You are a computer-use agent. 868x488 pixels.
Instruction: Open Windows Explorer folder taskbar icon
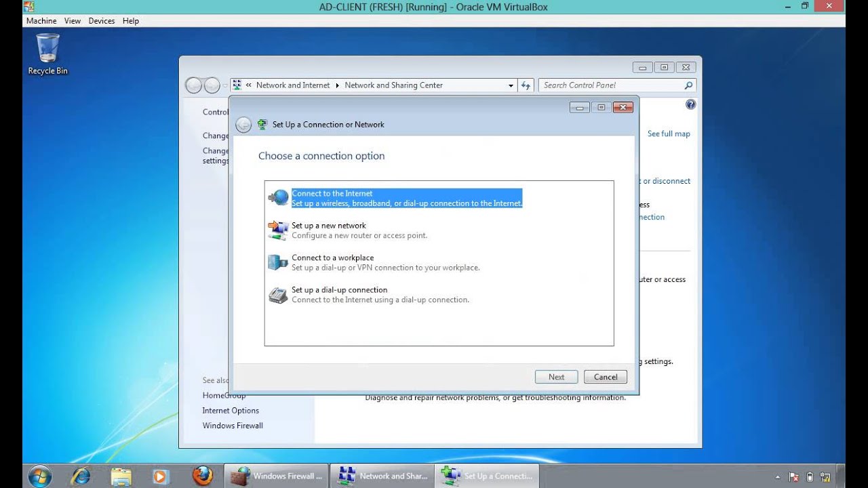(x=121, y=476)
